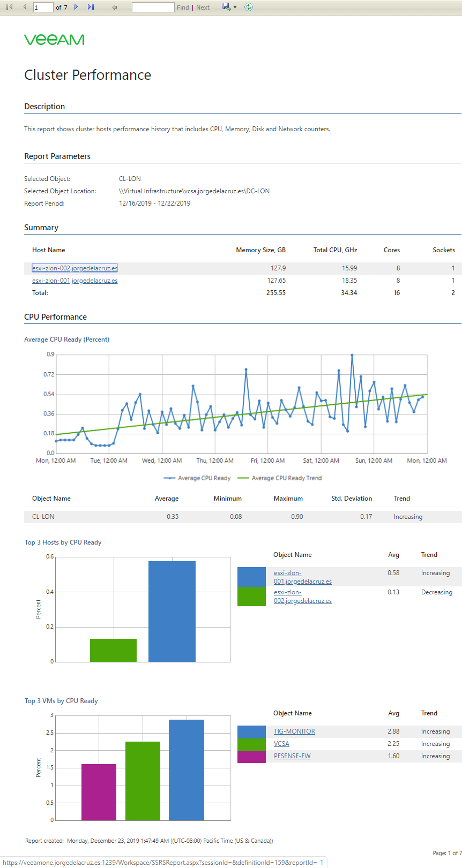Refresh the report
The height and width of the screenshot is (868, 462).
(249, 7)
